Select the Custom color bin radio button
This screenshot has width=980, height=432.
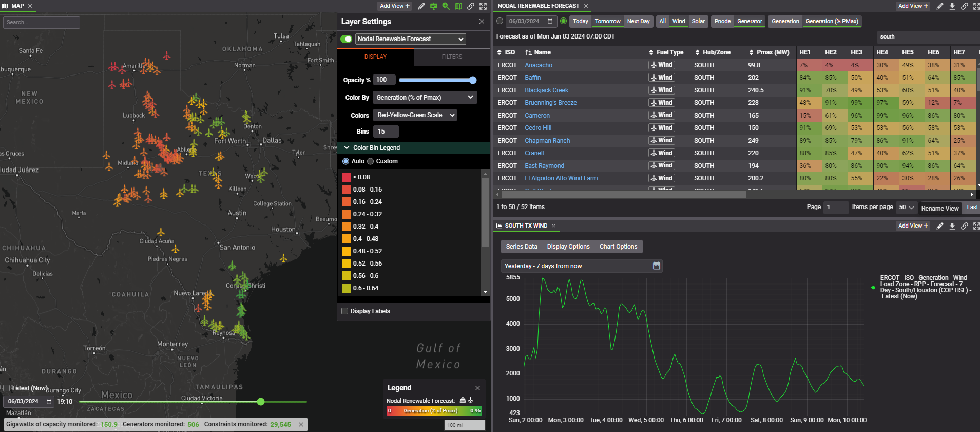point(371,161)
